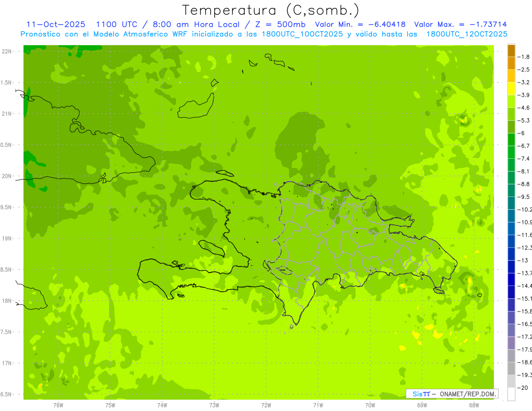The image size is (532, 411).
Task: Click the '72W' longitude axis label
Action: point(266,405)
